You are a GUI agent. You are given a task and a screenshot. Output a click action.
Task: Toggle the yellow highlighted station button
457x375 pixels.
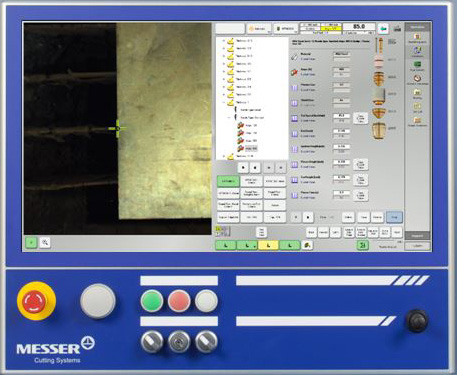268,245
